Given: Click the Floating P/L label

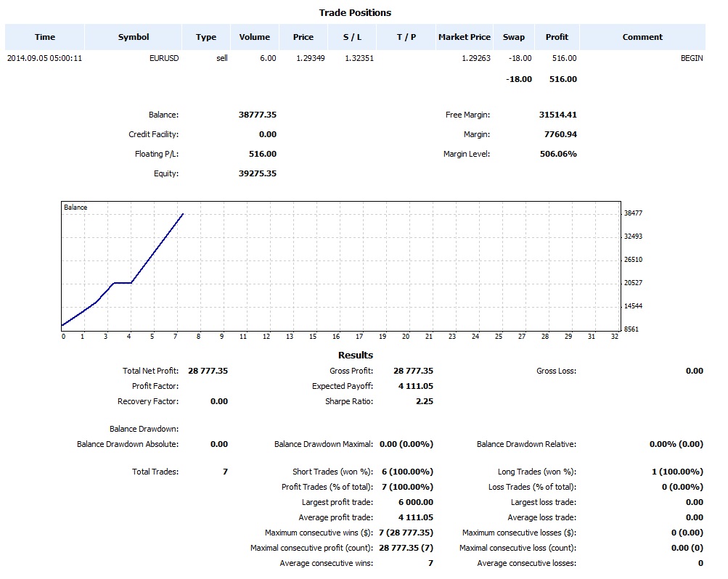Looking at the screenshot, I should click(157, 154).
